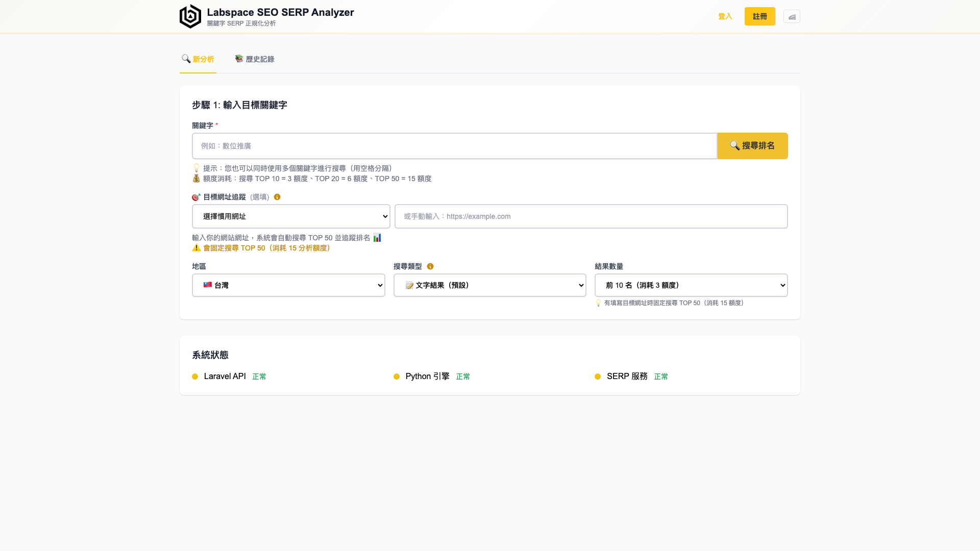
Task: Select the 新分析 tab
Action: (198, 59)
